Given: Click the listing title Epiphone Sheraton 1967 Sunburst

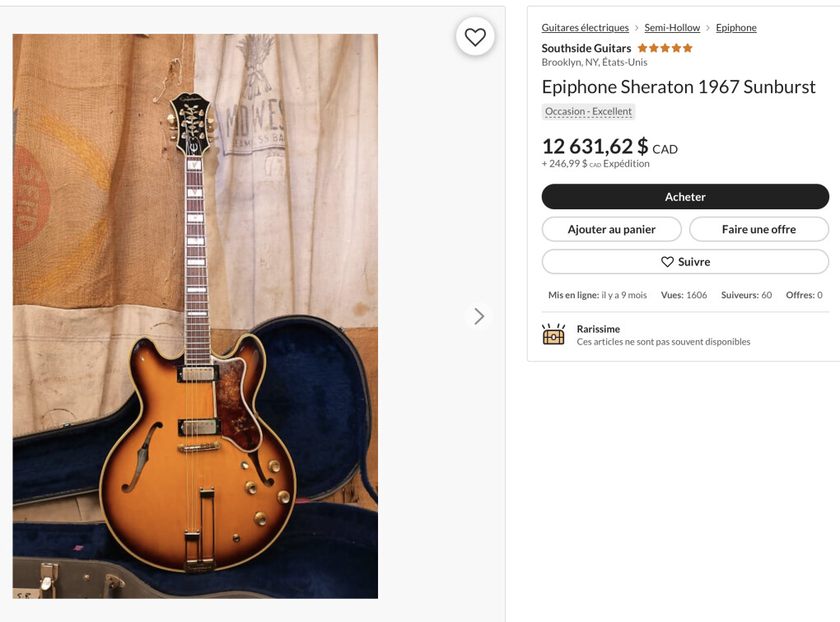Looking at the screenshot, I should (678, 87).
